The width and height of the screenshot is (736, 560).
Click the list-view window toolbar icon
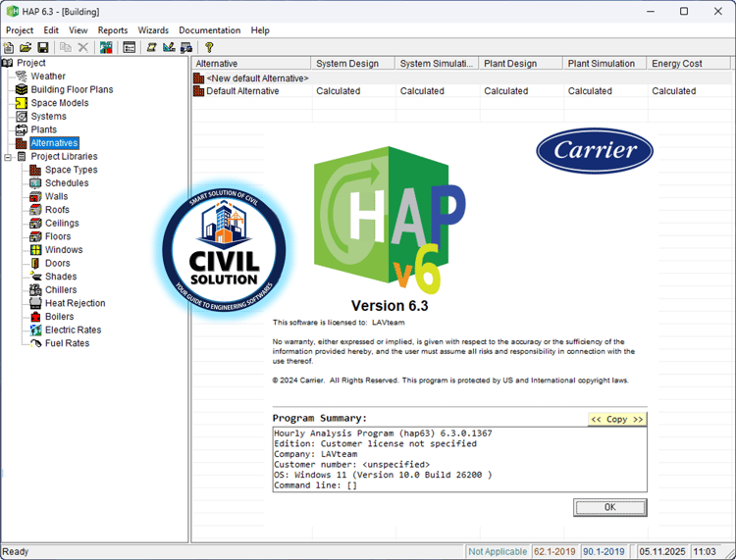[130, 47]
